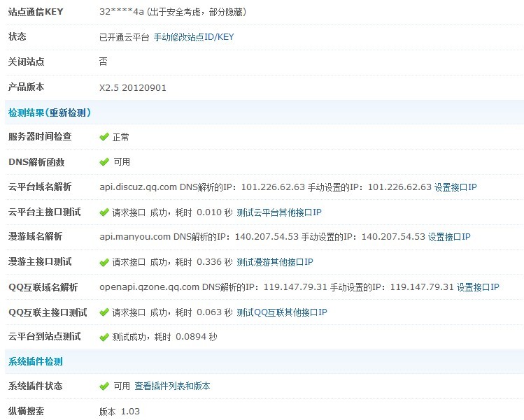Click the 漫游域名解析 row label
The image size is (524, 420).
pyautogui.click(x=36, y=237)
